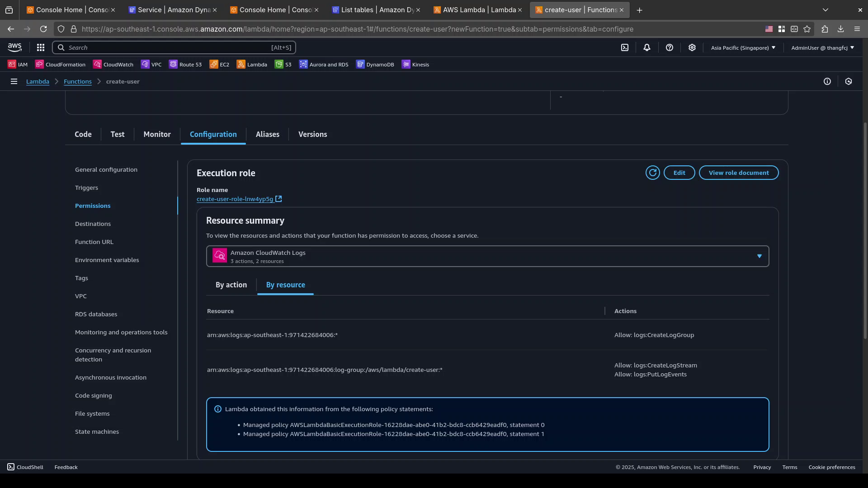The image size is (868, 488).
Task: Open browser extensions icon
Action: pos(825,29)
